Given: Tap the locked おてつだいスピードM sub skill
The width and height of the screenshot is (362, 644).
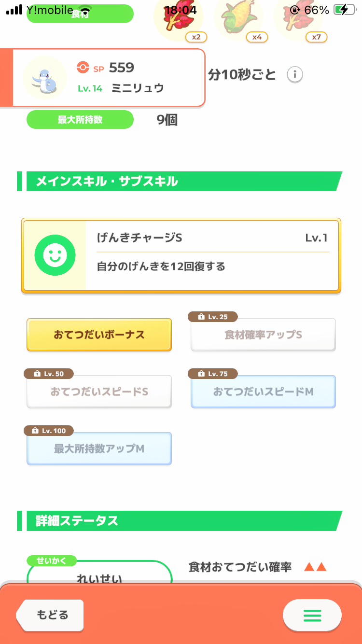Looking at the screenshot, I should [263, 392].
